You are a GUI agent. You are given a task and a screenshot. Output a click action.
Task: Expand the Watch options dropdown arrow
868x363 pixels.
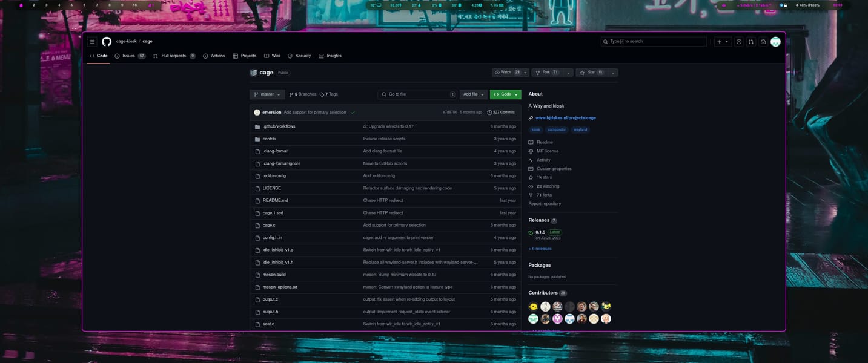pos(526,73)
